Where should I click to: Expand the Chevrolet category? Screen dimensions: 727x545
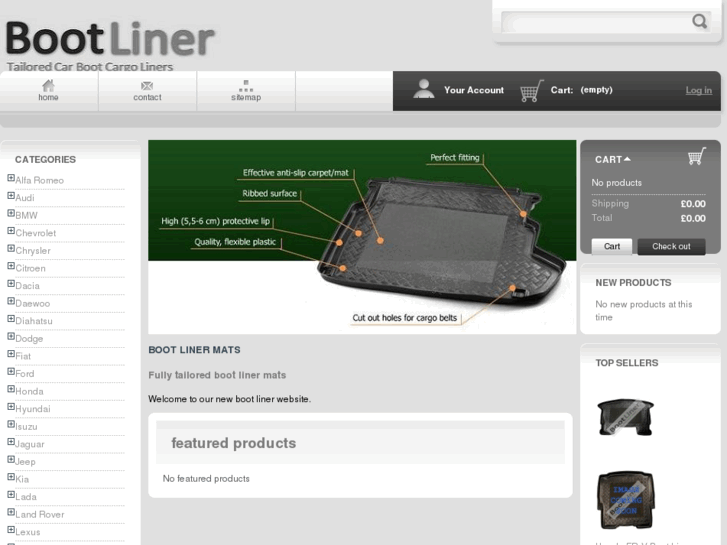[11, 231]
